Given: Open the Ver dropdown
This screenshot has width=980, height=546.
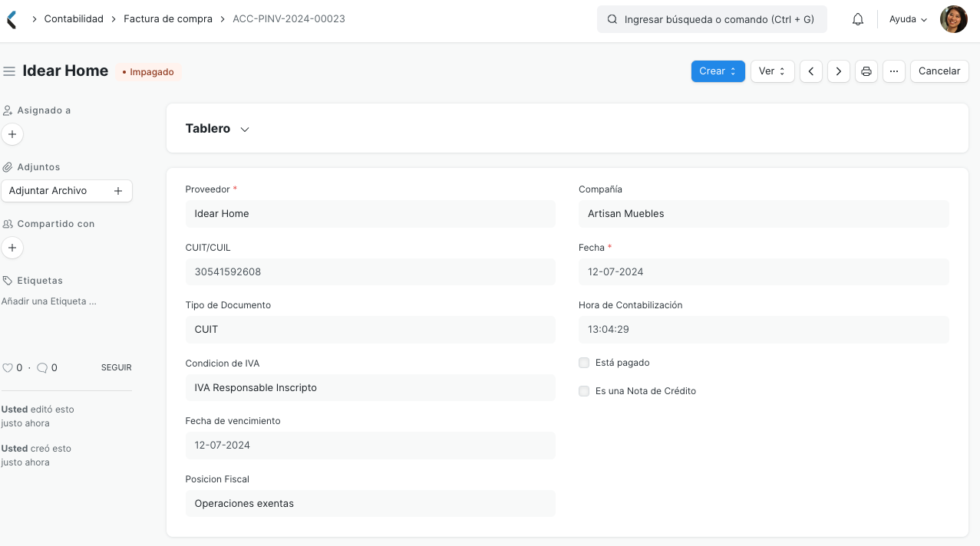Looking at the screenshot, I should pyautogui.click(x=772, y=71).
